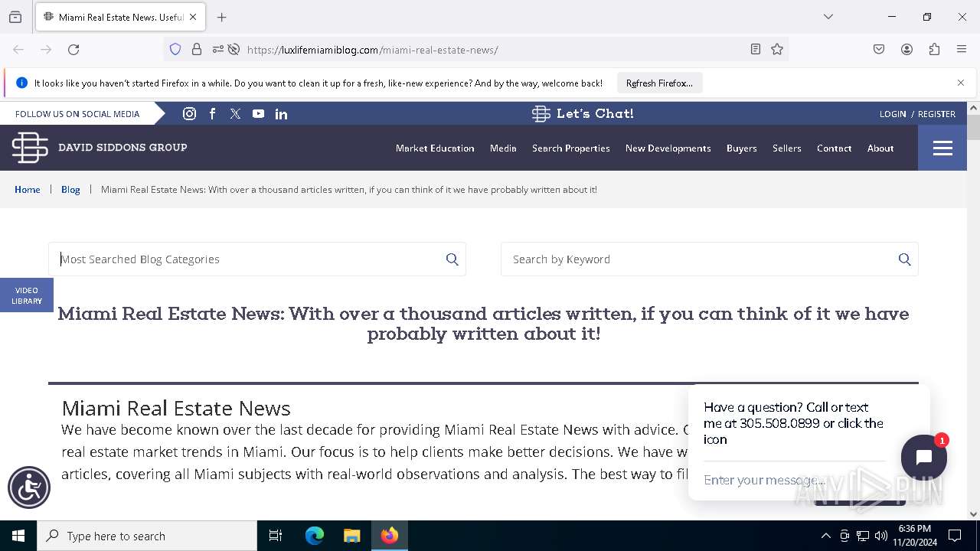The width and height of the screenshot is (980, 551).
Task: Open the site security padlock info
Action: click(197, 50)
